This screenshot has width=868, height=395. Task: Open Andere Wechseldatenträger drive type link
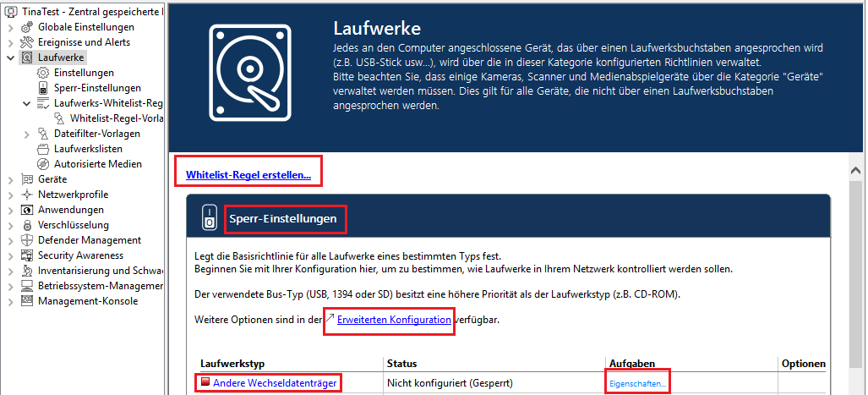click(x=275, y=383)
